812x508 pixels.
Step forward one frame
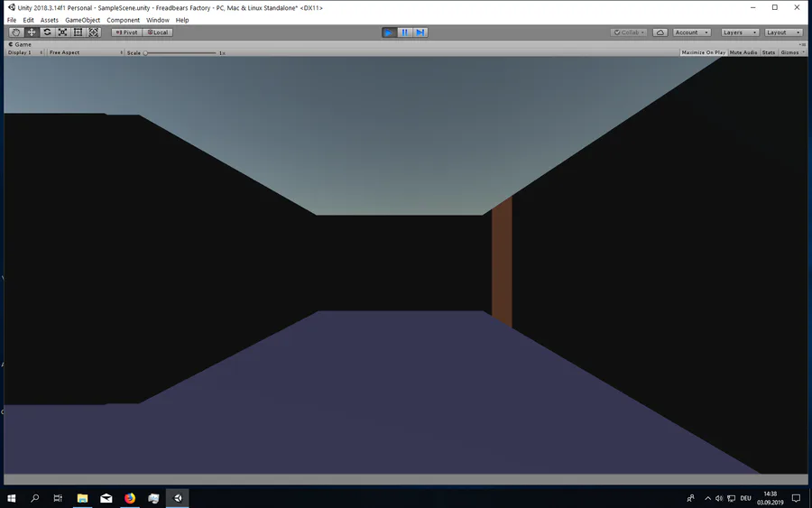pos(420,32)
